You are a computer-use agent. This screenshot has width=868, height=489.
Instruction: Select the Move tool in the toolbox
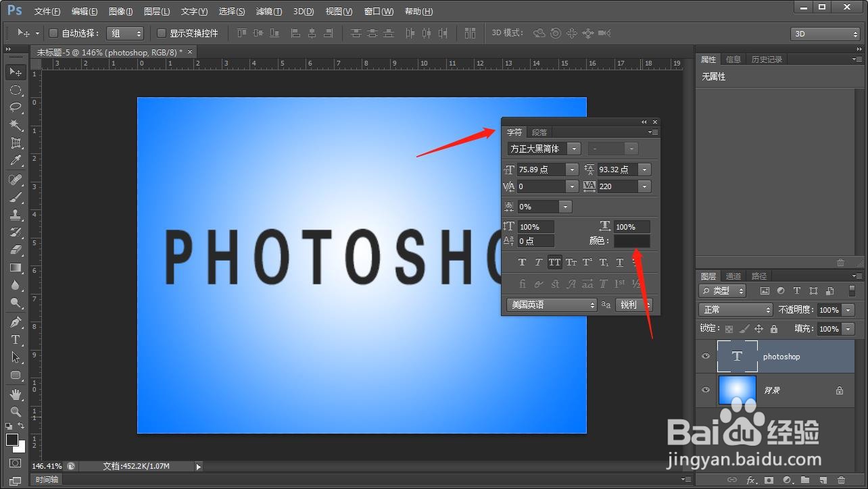[16, 72]
